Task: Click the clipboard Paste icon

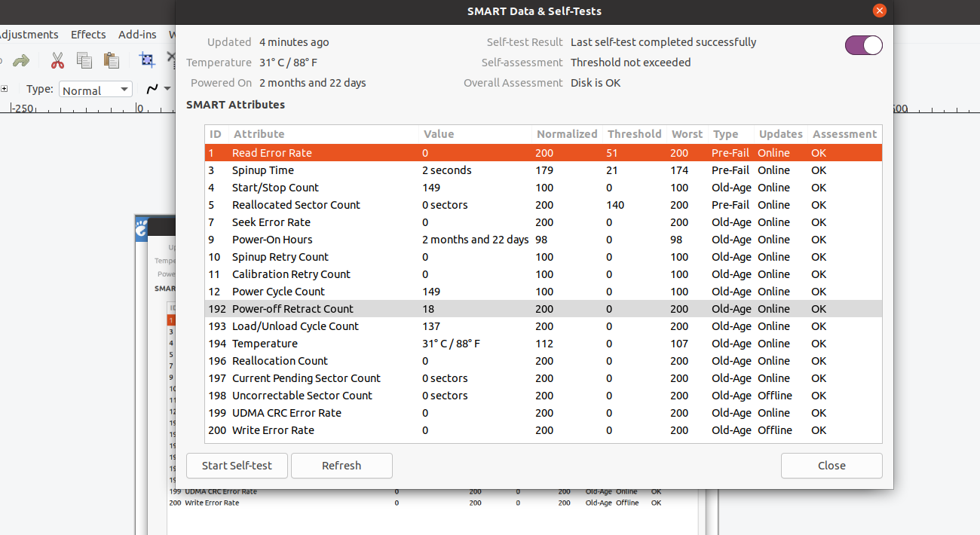Action: tap(112, 61)
